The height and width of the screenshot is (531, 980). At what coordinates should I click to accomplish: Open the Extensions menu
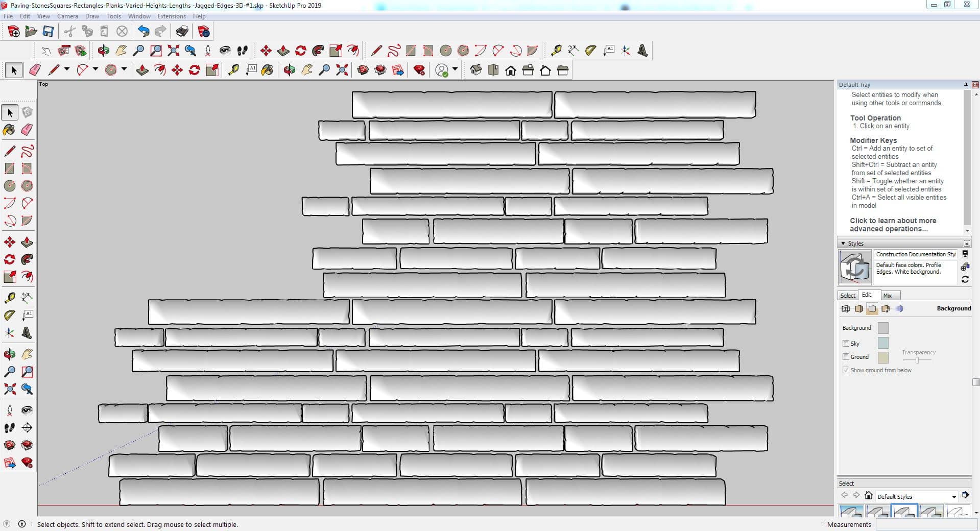172,16
